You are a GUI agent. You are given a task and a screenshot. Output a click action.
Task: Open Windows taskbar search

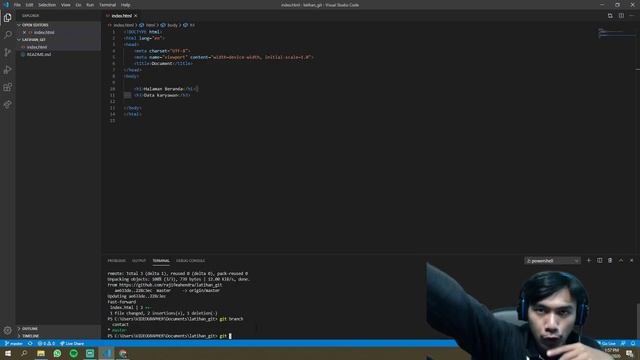click(x=24, y=353)
